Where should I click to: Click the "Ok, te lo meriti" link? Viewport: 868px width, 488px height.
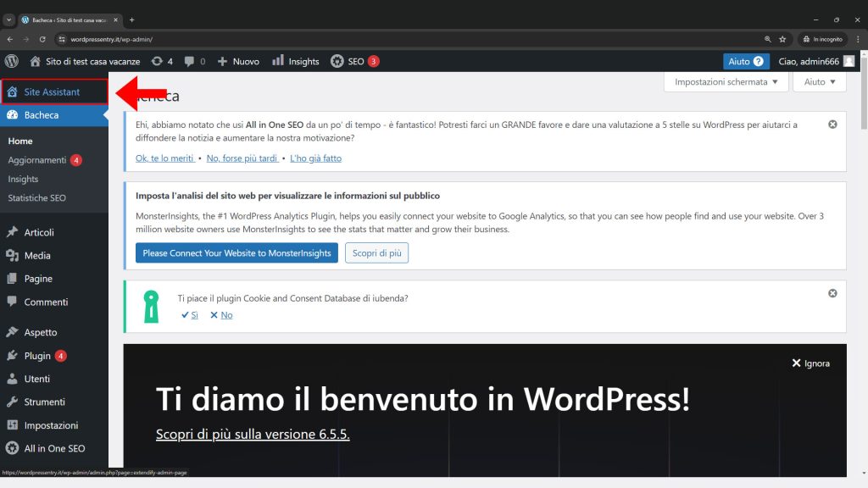[x=165, y=158]
